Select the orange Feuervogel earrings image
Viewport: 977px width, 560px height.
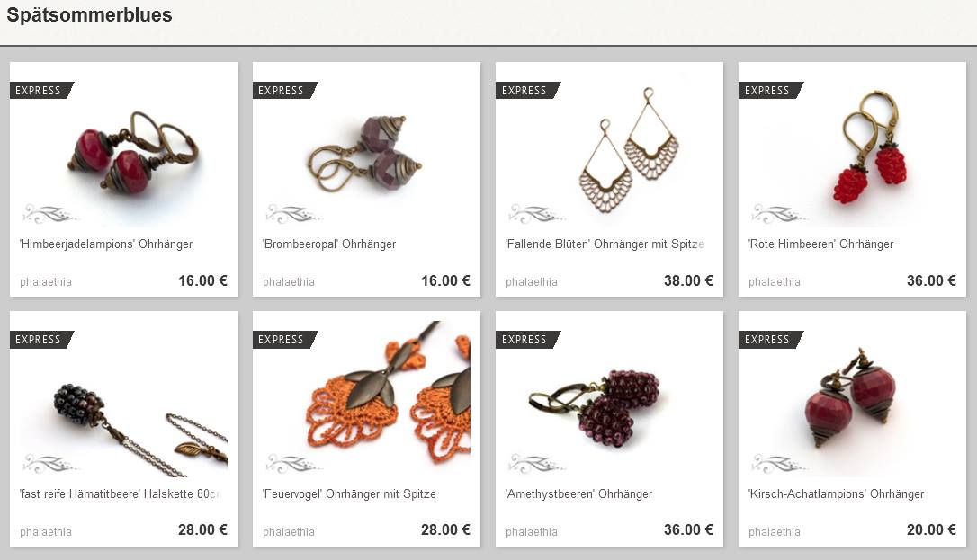[366, 399]
